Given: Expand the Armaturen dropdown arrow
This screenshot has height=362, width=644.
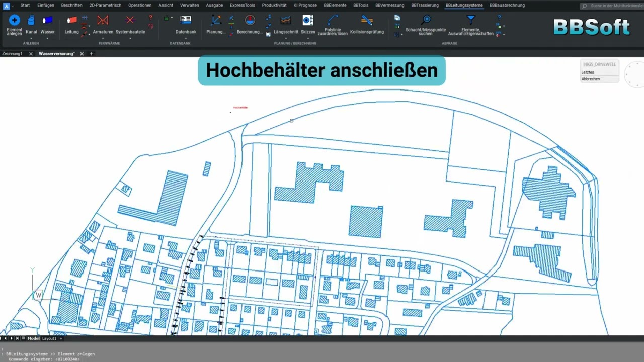Looking at the screenshot, I should tap(103, 38).
